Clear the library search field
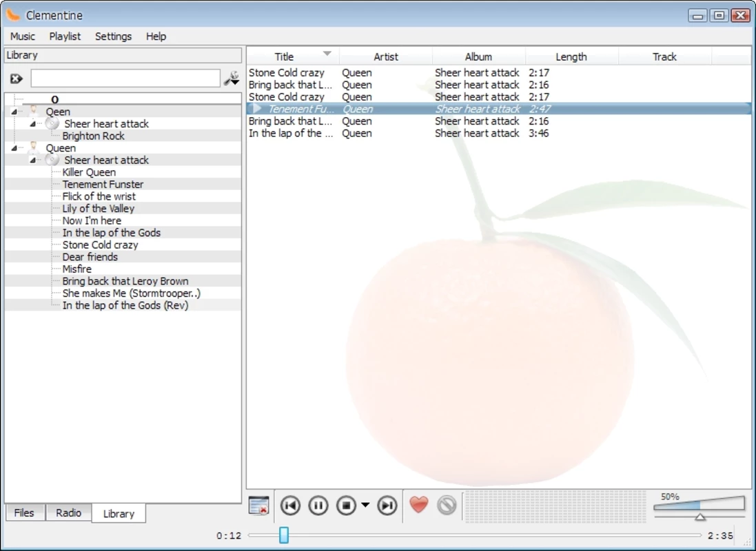Image resolution: width=756 pixels, height=551 pixels. tap(17, 79)
